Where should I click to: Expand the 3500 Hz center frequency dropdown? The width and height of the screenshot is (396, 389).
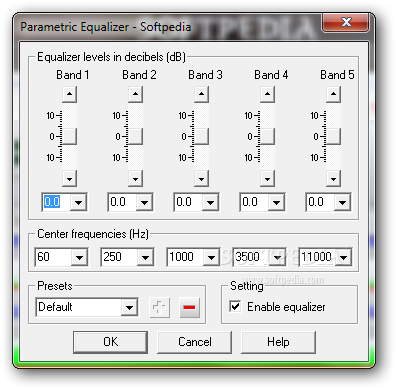[x=277, y=257]
